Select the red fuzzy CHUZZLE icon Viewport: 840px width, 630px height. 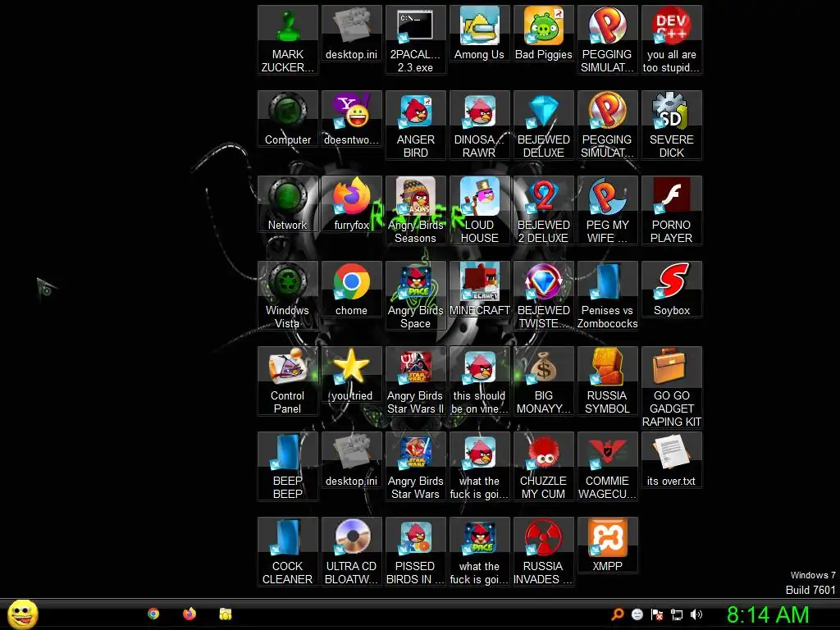(543, 466)
